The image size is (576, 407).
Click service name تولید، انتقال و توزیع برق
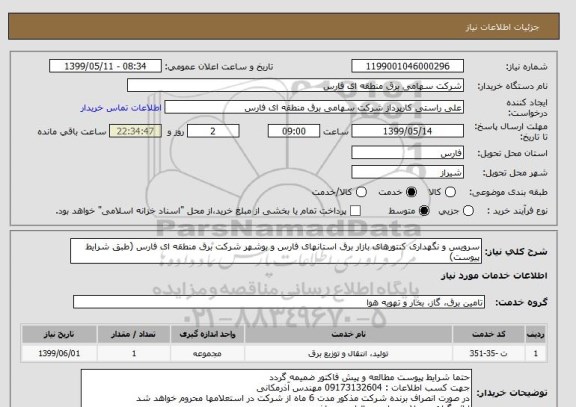click(348, 353)
